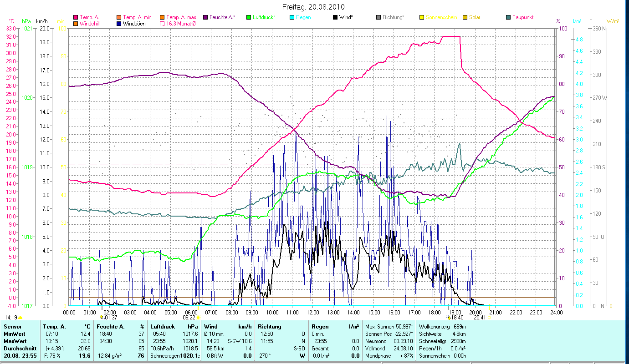
Task: Click the 20:41 sunset time label
Action: coord(480,318)
